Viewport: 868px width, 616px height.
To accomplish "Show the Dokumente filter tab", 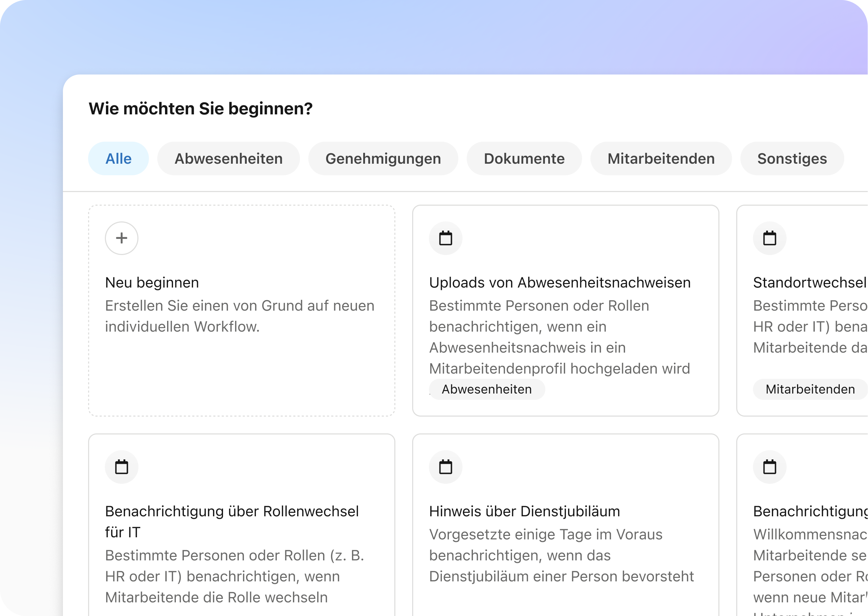I will point(524,158).
